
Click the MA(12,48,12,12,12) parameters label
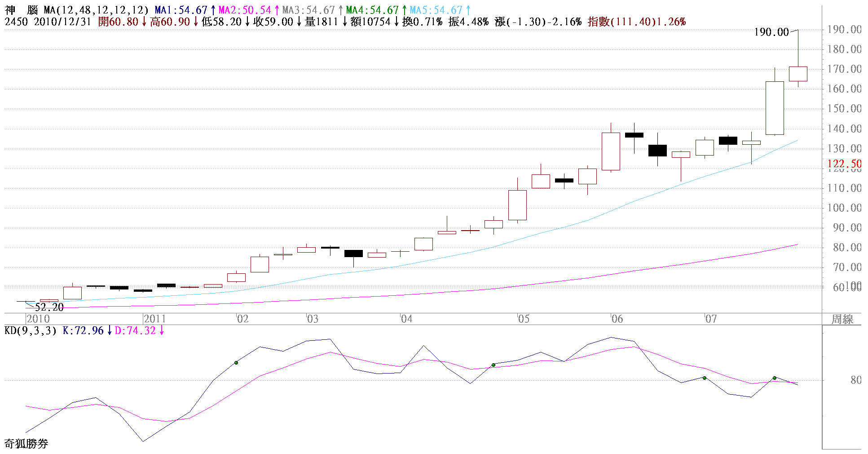pyautogui.click(x=96, y=10)
